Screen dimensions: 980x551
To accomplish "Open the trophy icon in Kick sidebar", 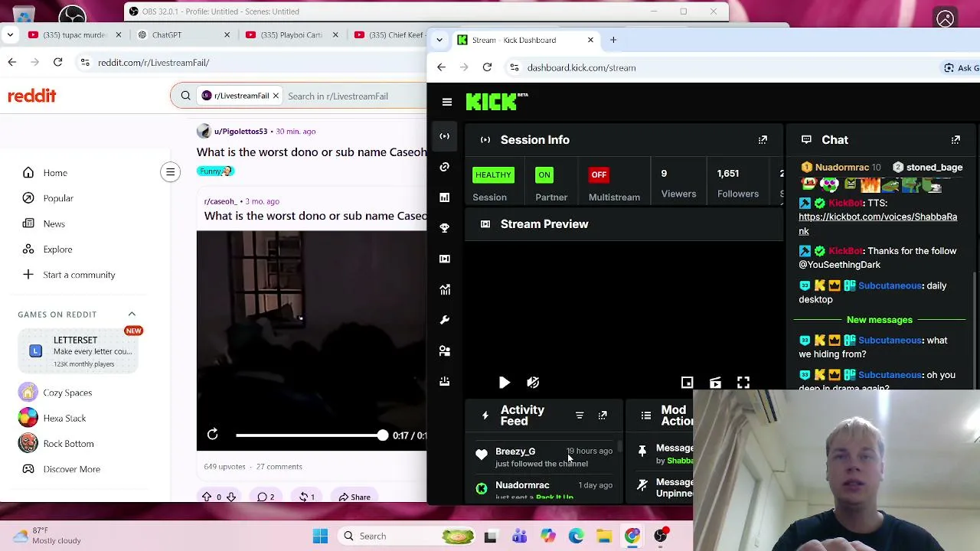I will (445, 228).
